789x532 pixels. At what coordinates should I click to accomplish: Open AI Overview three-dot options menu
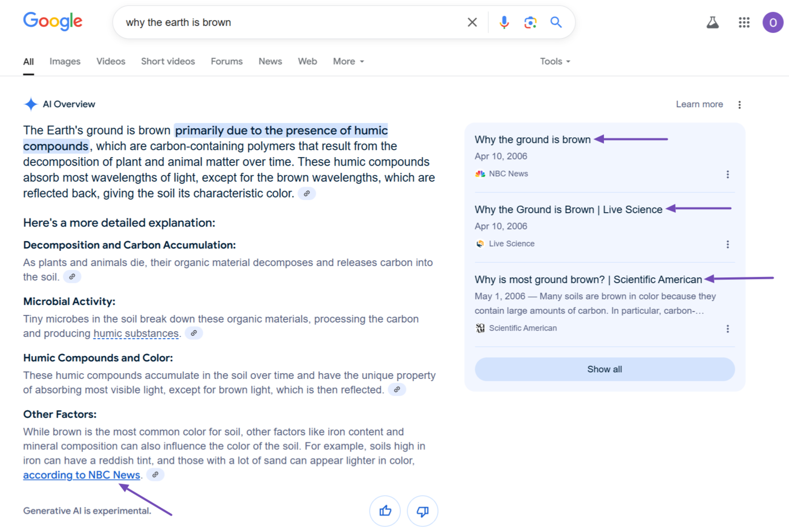pos(739,104)
